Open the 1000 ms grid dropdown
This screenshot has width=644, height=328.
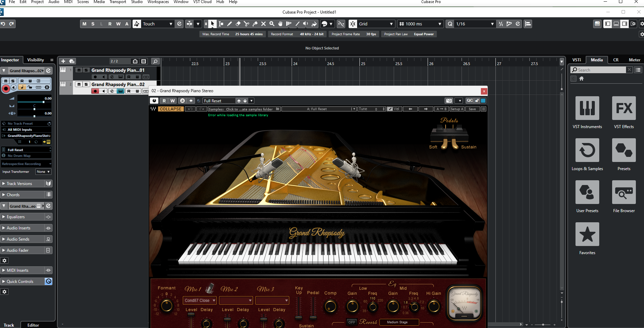tap(420, 24)
